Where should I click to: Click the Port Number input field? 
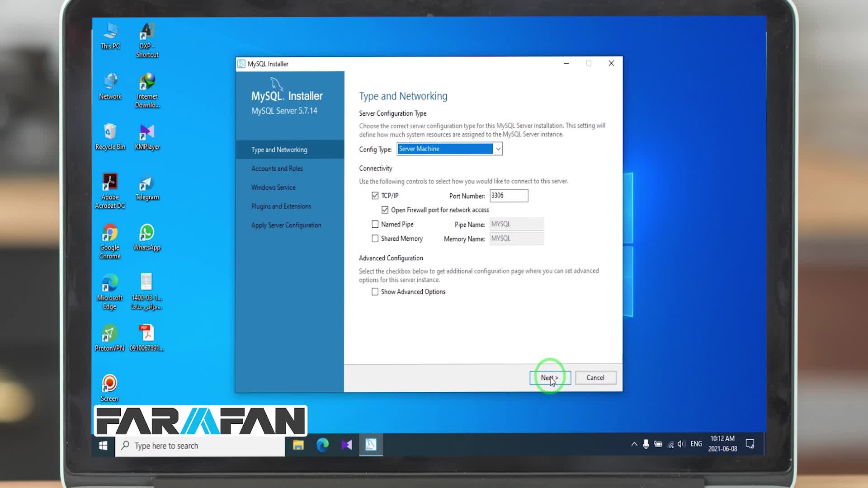[509, 196]
